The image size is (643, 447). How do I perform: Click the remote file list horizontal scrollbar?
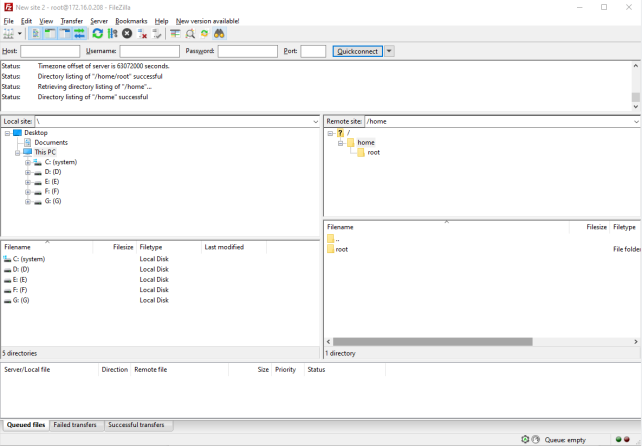[432, 342]
